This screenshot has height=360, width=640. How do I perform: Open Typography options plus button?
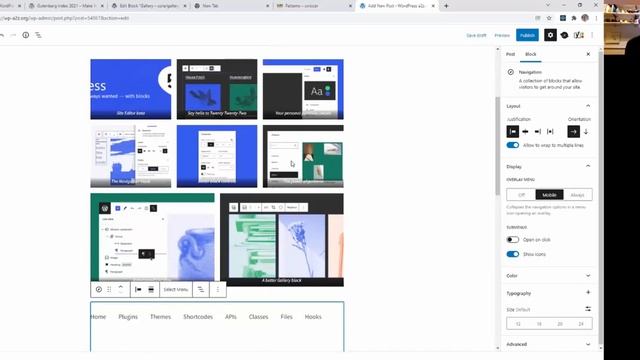pyautogui.click(x=588, y=292)
